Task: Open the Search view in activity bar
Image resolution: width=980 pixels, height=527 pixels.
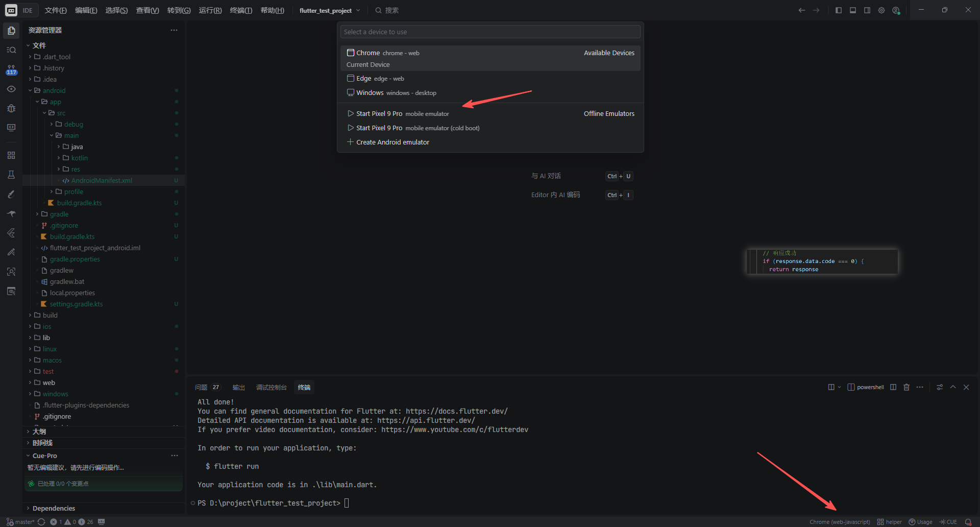Action: pos(11,50)
